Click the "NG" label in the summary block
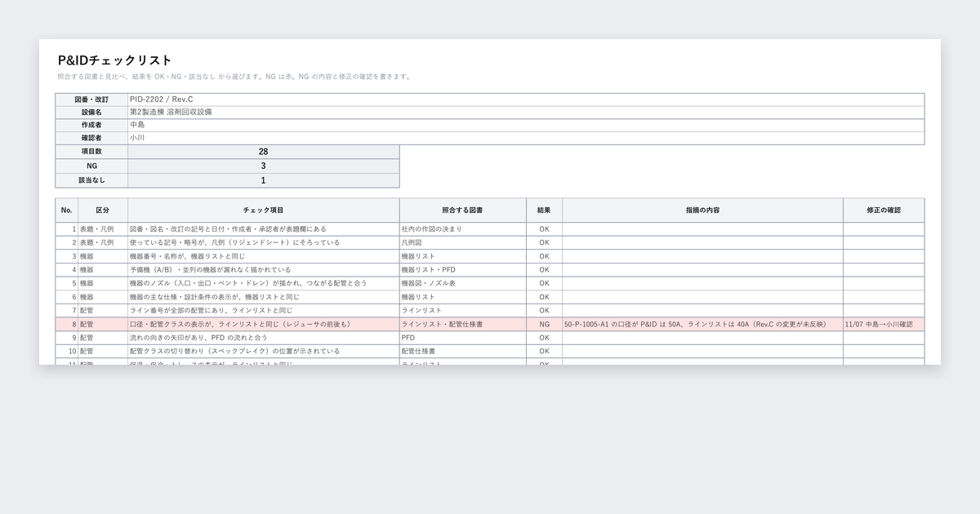The image size is (980, 514). point(91,166)
